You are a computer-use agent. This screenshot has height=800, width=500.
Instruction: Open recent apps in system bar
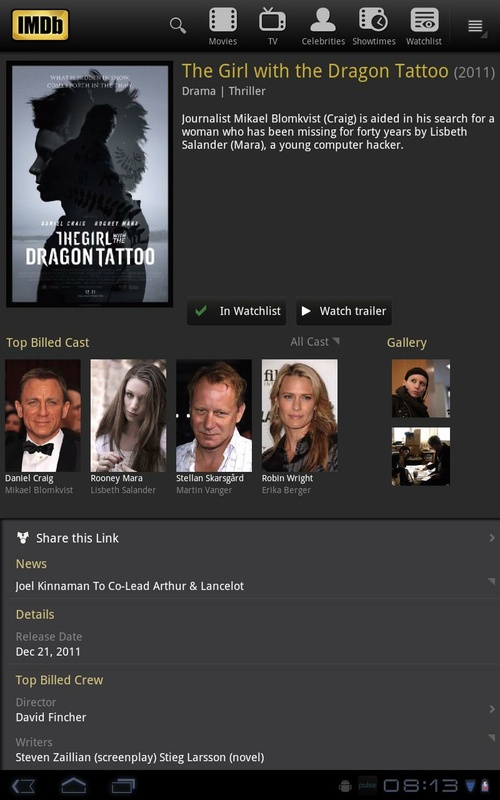123,786
